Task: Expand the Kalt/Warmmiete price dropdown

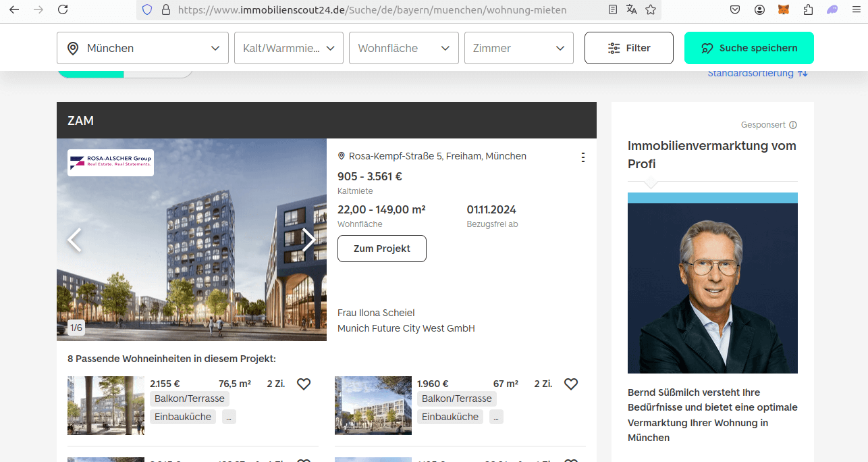Action: click(289, 48)
